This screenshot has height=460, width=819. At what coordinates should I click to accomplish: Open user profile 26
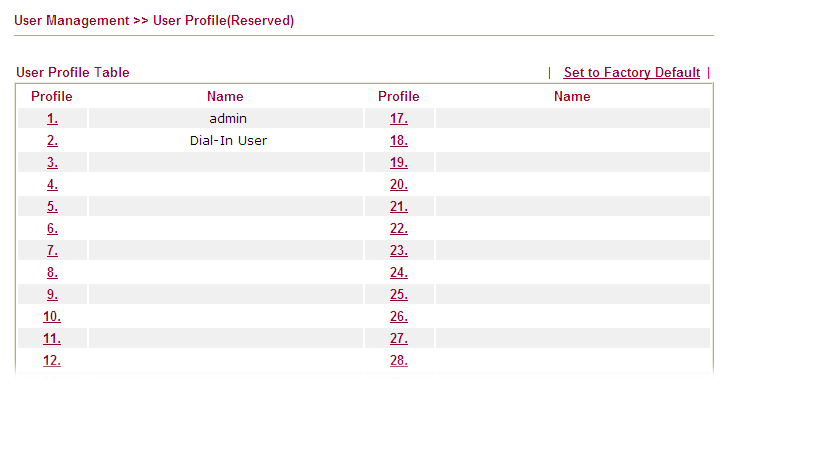click(399, 317)
